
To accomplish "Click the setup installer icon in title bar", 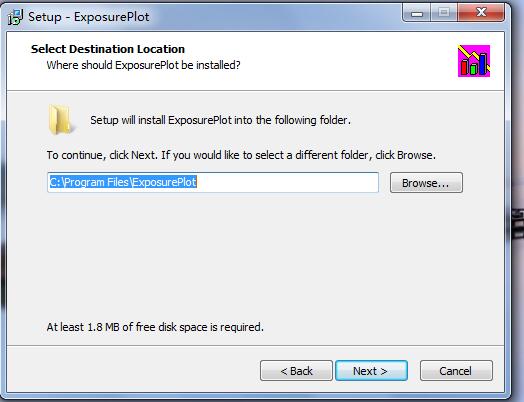I will pyautogui.click(x=15, y=17).
